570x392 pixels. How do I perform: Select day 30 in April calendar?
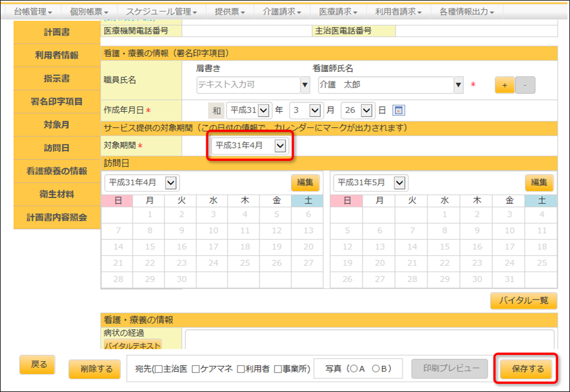181,279
